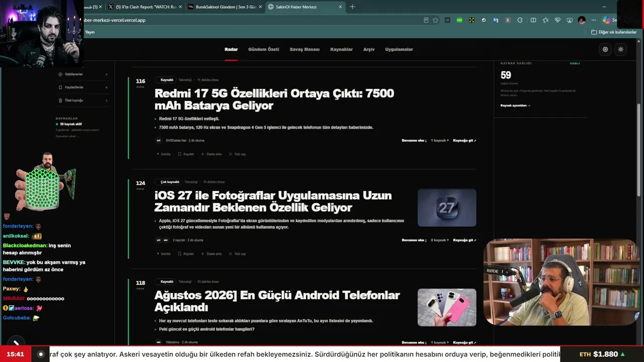Click the browser essentials heart icon
The height and width of the screenshot is (362, 644).
tap(557, 20)
